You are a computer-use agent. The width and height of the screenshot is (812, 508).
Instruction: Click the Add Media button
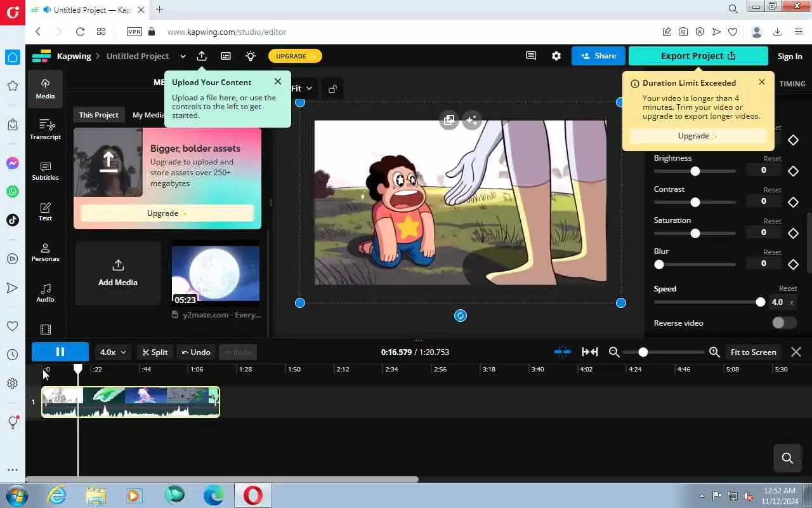(118, 273)
